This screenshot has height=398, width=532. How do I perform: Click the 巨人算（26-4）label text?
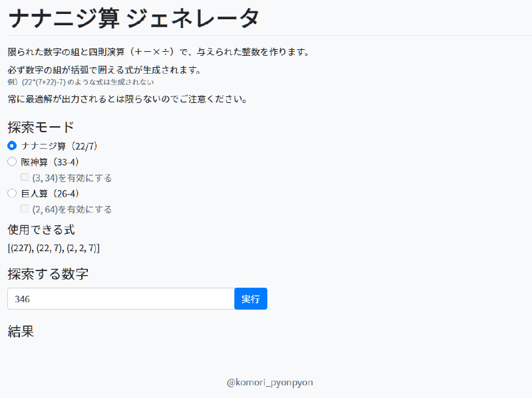click(51, 193)
